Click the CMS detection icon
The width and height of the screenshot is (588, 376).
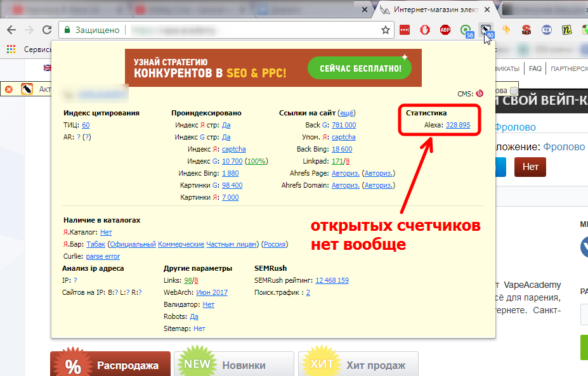coord(480,93)
